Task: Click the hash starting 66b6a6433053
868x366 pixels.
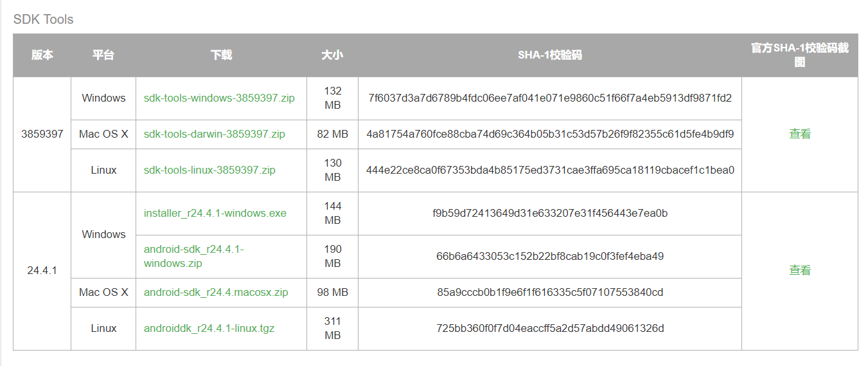Action: click(x=550, y=257)
